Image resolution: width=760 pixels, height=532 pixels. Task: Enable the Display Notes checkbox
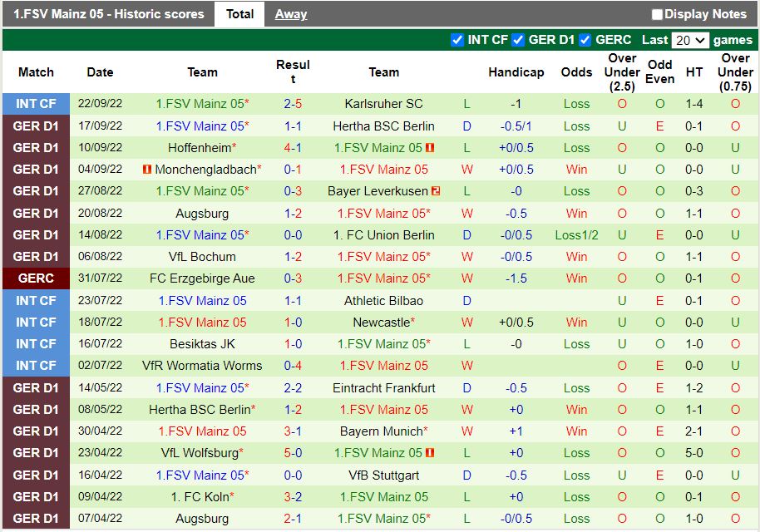coord(657,14)
